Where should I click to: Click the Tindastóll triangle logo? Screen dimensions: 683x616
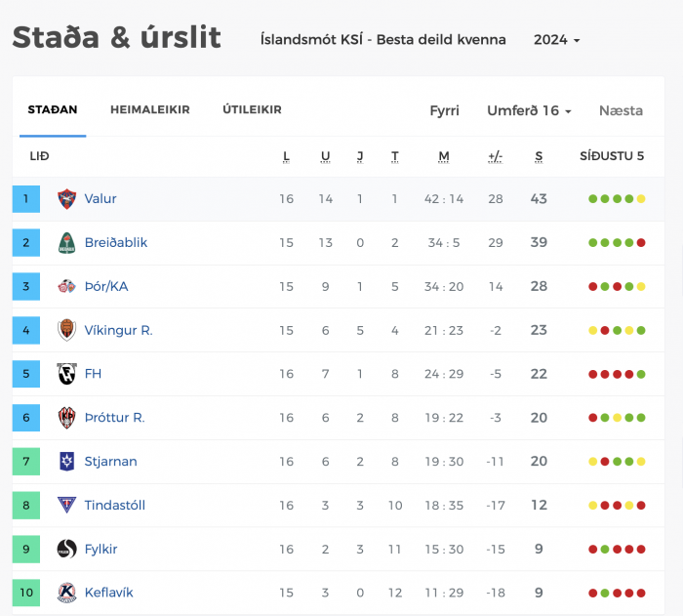click(66, 505)
